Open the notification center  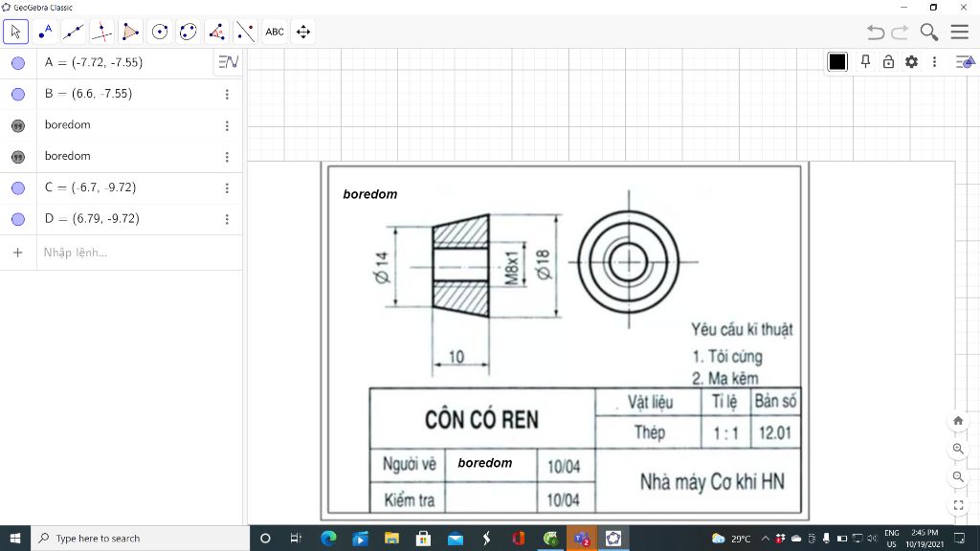959,538
